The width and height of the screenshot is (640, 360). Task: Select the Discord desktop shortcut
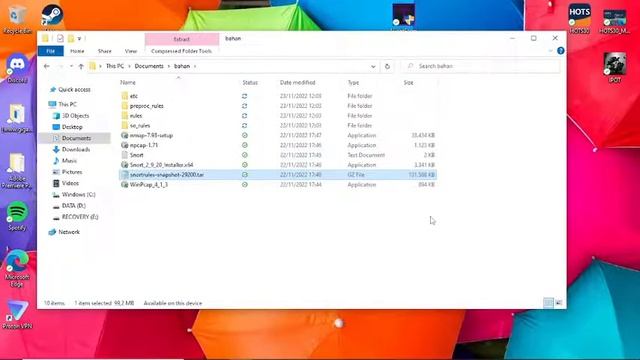(17, 69)
